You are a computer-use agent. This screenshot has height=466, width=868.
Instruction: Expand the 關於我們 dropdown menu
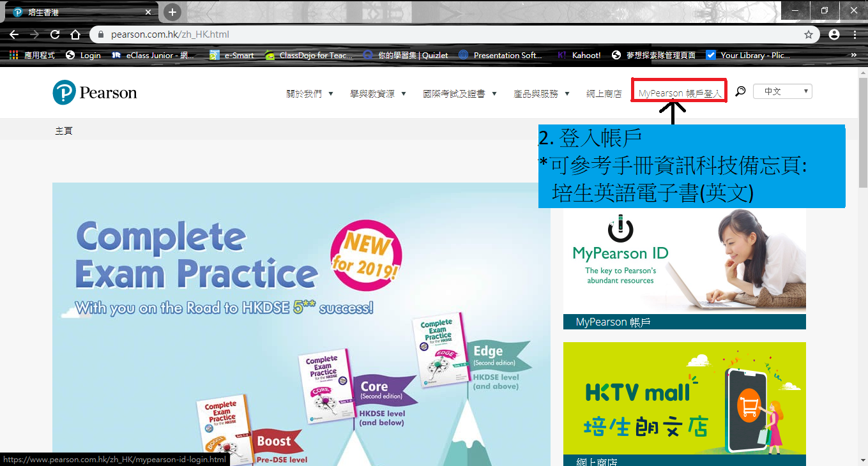tap(310, 94)
